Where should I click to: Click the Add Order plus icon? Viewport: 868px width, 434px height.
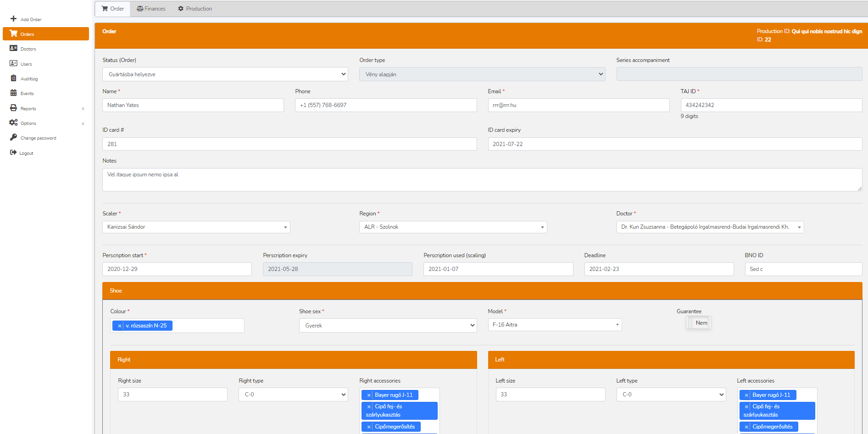(x=13, y=19)
